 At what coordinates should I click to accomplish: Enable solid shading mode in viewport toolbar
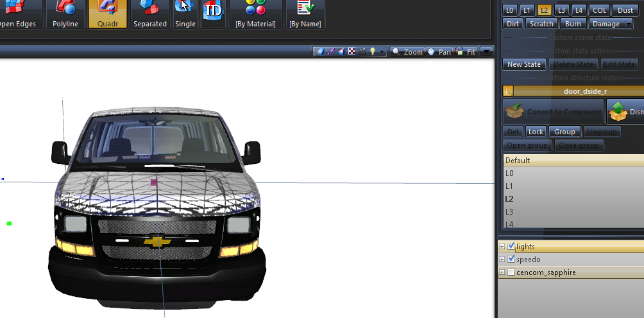coord(321,51)
